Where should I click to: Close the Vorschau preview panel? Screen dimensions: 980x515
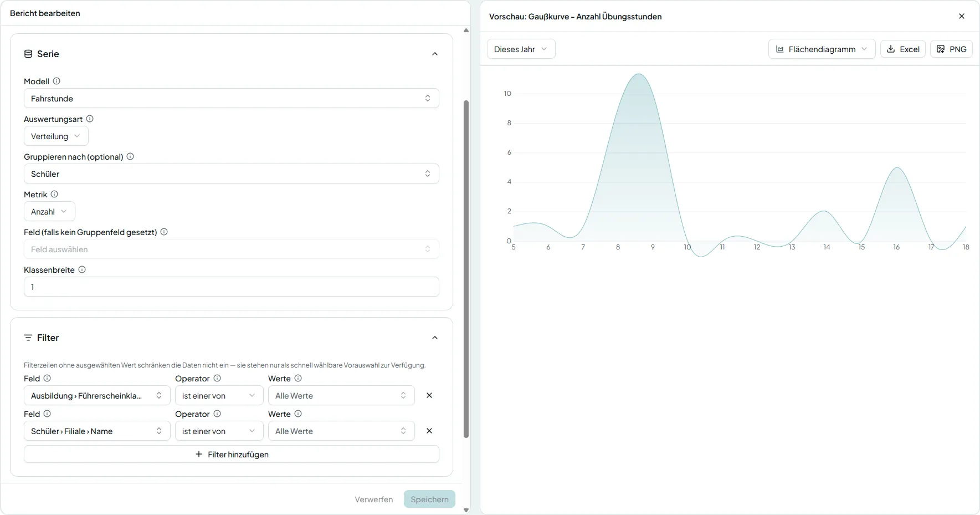click(962, 16)
